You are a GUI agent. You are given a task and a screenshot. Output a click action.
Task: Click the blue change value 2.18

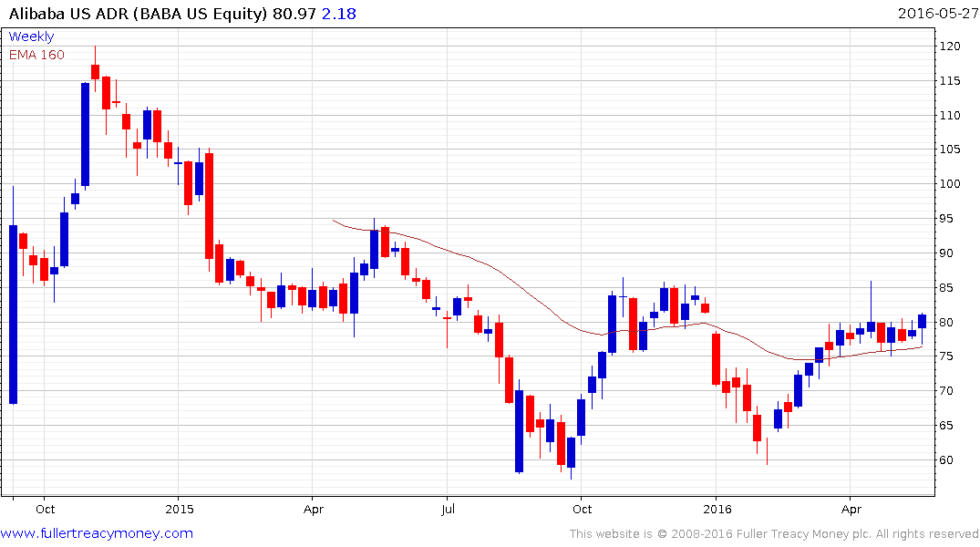pos(339,14)
